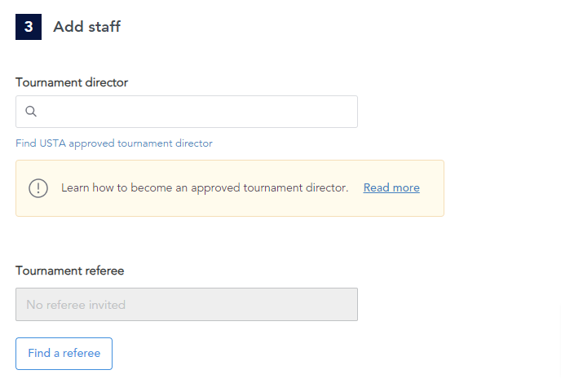This screenshot has height=392, width=561.
Task: Click 'No referee invited' placeholder text
Action: pyautogui.click(x=76, y=305)
